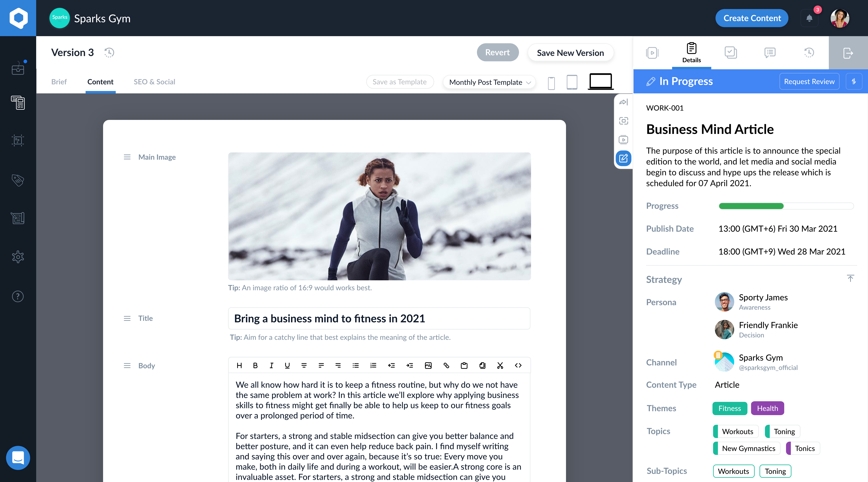Viewport: 868px width, 482px height.
Task: Switch to mobile phone preview
Action: tap(551, 83)
